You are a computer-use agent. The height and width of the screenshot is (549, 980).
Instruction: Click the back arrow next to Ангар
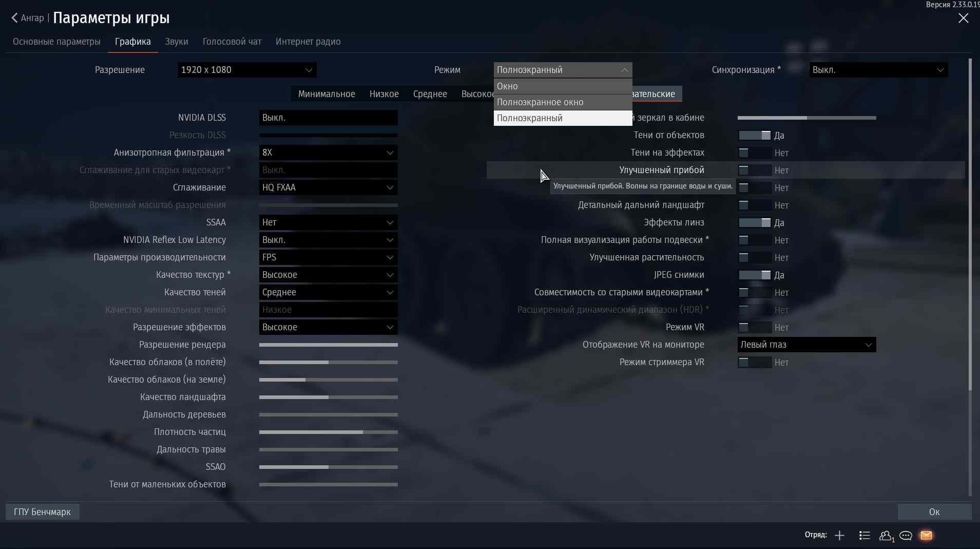coord(14,18)
